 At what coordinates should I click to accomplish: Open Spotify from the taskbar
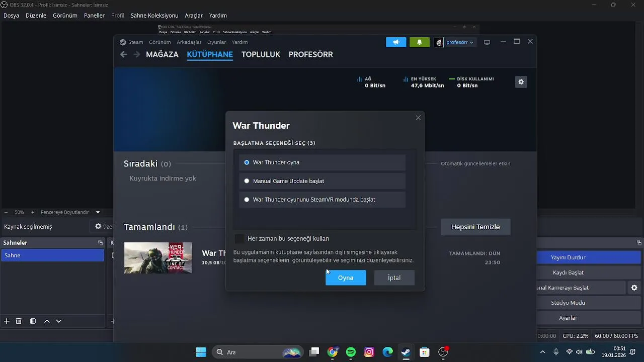[351, 352]
